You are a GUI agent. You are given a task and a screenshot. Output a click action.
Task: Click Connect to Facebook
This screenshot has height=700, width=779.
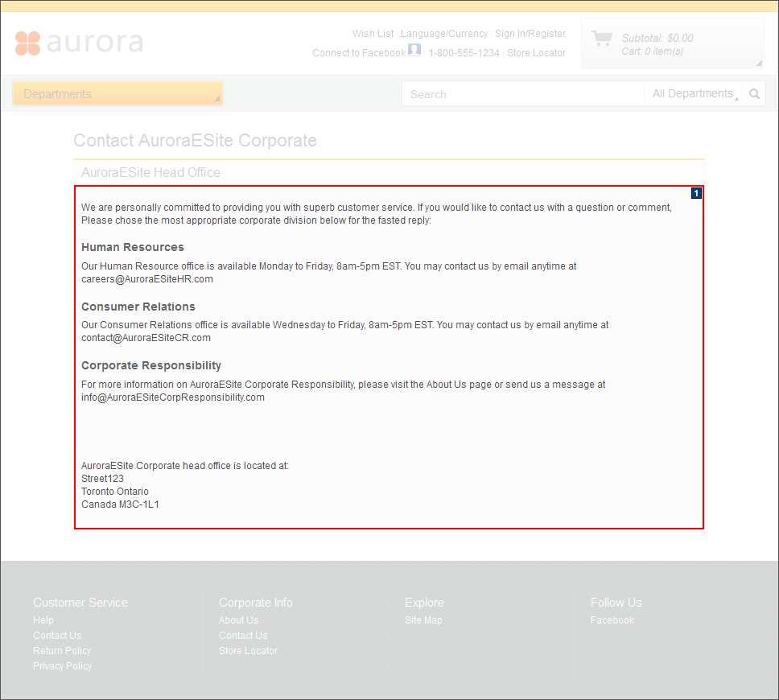(x=358, y=52)
